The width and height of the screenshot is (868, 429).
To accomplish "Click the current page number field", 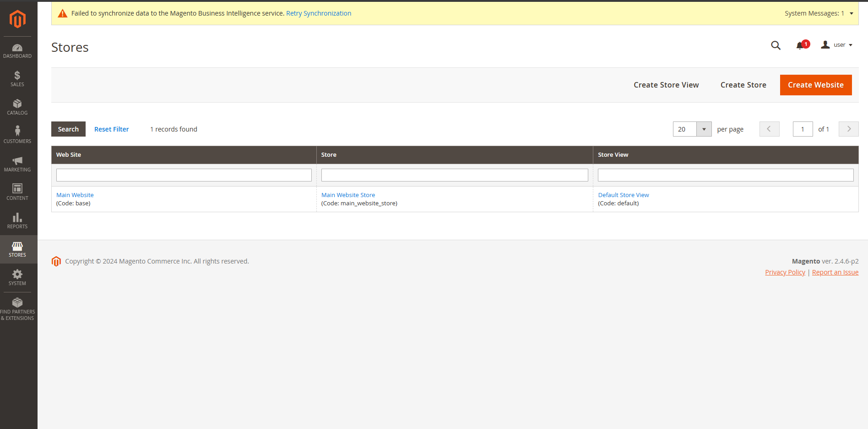I will click(x=803, y=129).
